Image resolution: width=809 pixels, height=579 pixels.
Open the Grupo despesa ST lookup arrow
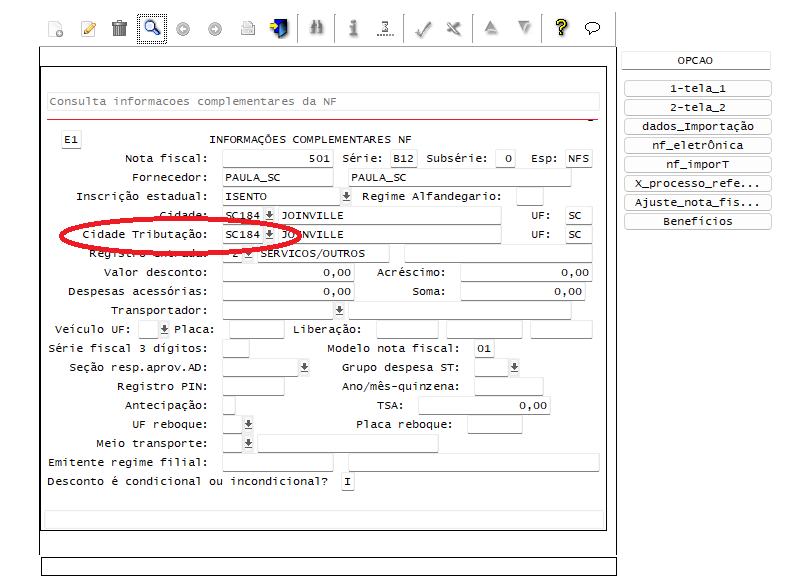[x=514, y=367]
